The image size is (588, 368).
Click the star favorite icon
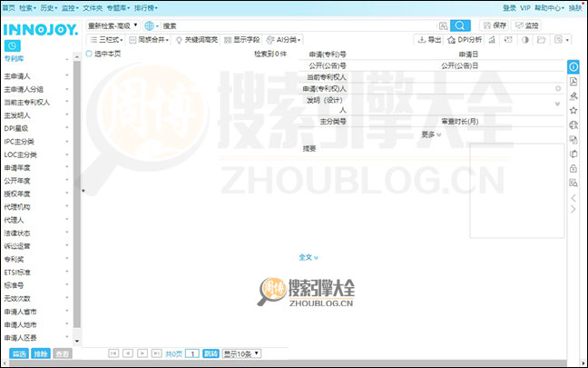[x=573, y=110]
